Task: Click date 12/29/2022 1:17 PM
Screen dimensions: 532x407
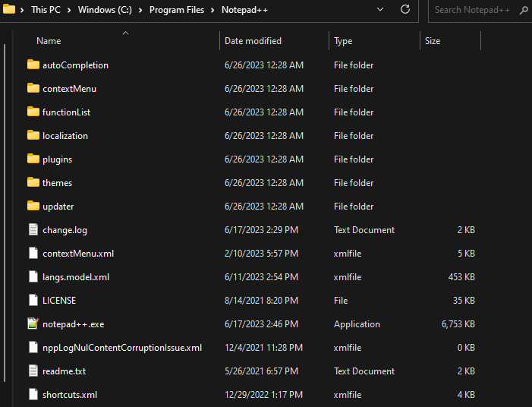Action: 263,395
